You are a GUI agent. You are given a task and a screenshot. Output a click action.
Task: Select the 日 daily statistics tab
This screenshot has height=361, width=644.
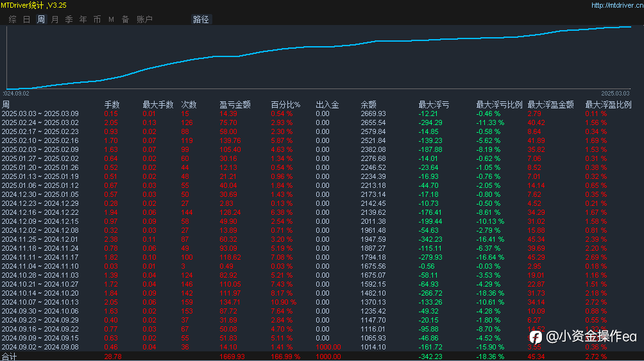click(26, 19)
